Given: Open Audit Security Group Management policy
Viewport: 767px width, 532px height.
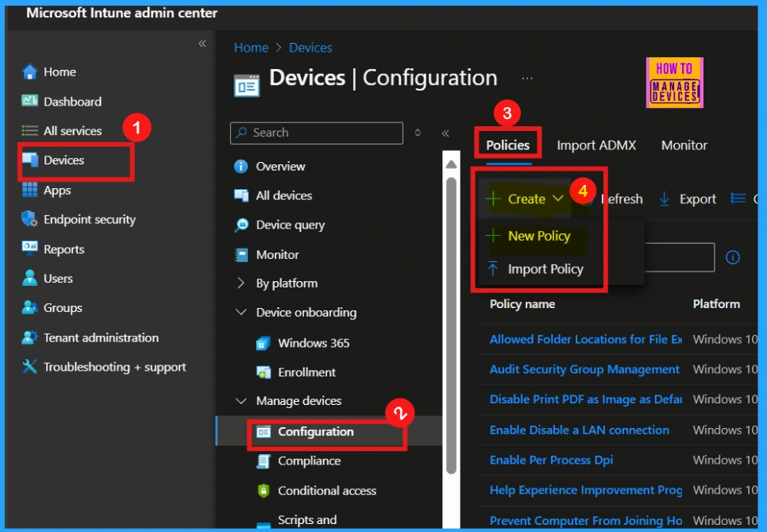Looking at the screenshot, I should pos(584,369).
